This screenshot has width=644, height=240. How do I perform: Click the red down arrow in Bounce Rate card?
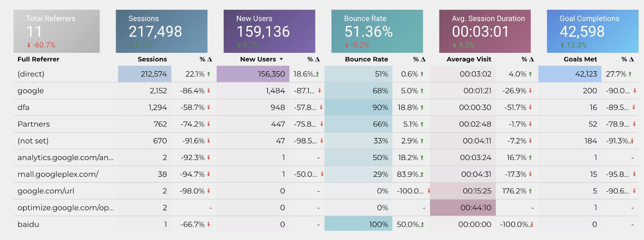coord(347,45)
